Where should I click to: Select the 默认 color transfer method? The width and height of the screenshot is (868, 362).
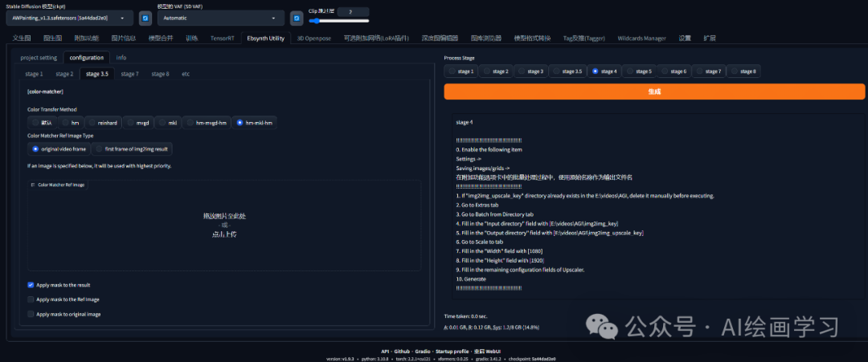(x=42, y=123)
